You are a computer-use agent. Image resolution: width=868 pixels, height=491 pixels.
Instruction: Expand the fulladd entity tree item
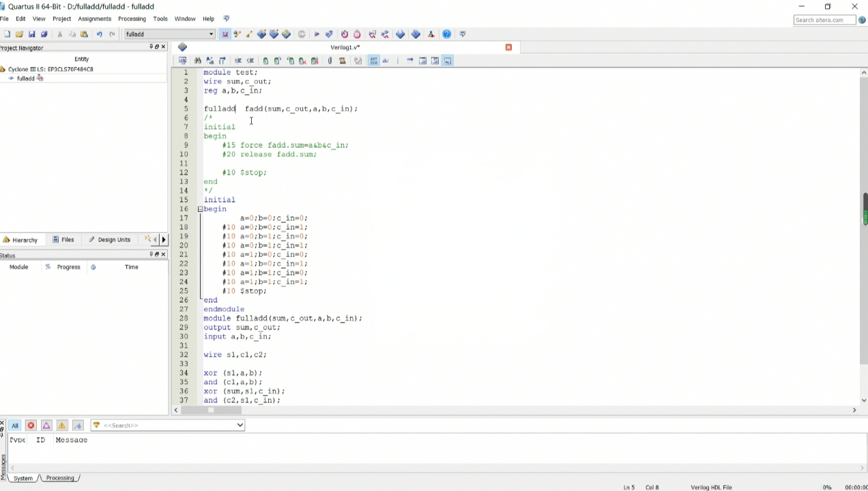[x=11, y=78]
